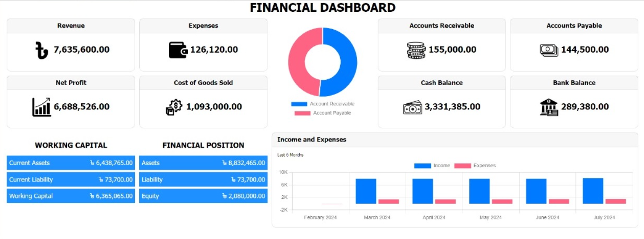
Task: Click the Bank Balance value 289,380.00
Action: 585,107
